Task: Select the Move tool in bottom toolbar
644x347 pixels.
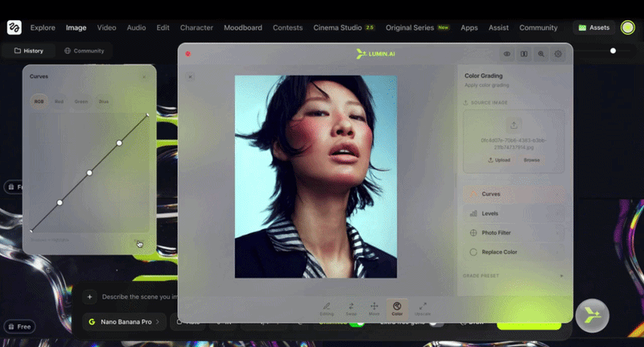Action: click(x=374, y=309)
